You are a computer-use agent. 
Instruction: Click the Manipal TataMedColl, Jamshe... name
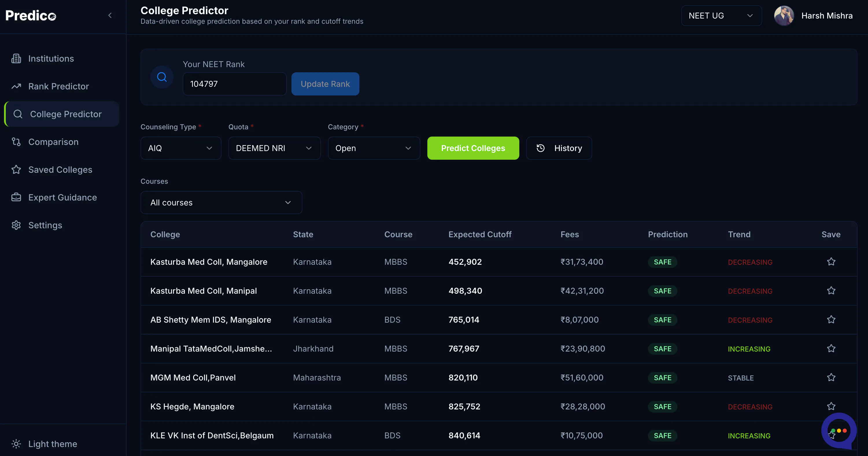click(211, 349)
